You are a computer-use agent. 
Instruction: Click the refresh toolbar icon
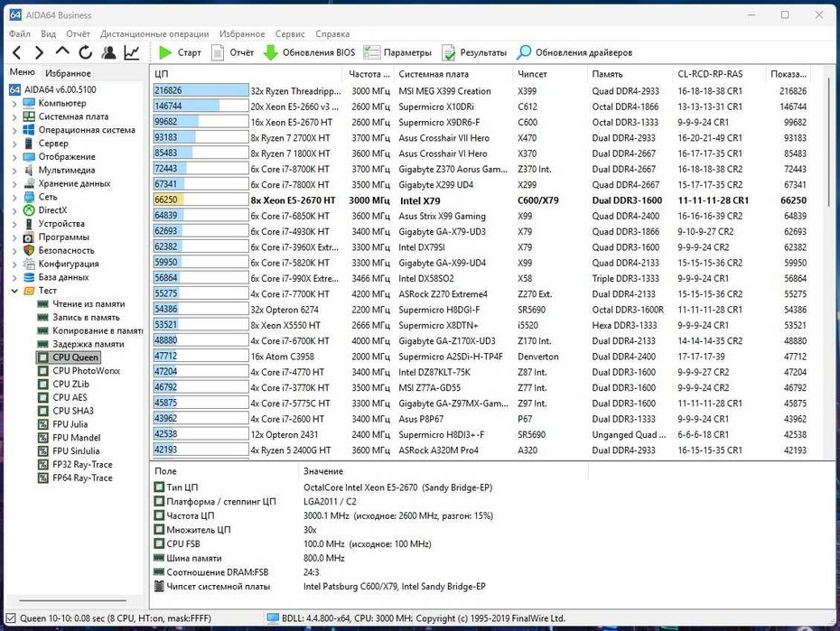coord(85,52)
